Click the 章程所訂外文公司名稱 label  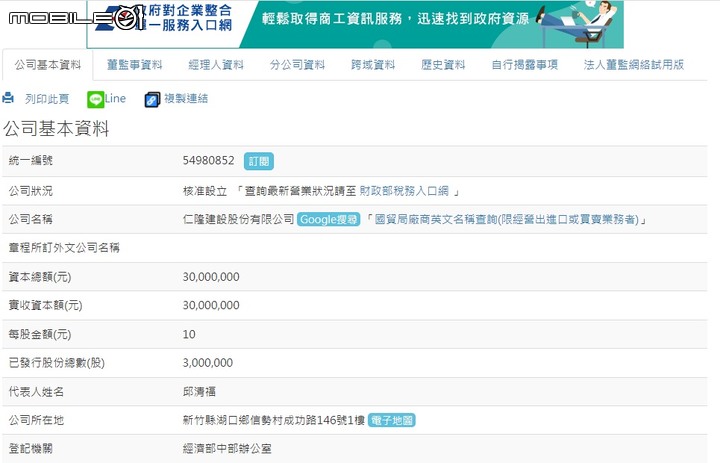(x=64, y=248)
